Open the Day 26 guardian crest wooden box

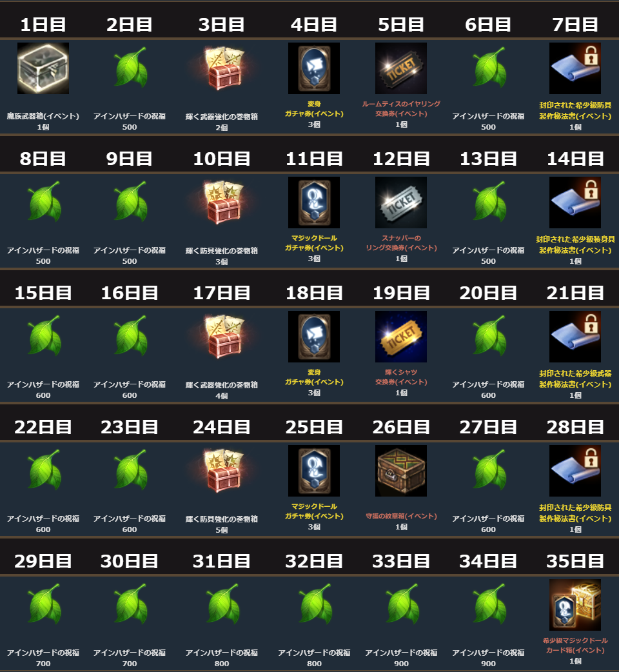[x=401, y=471]
